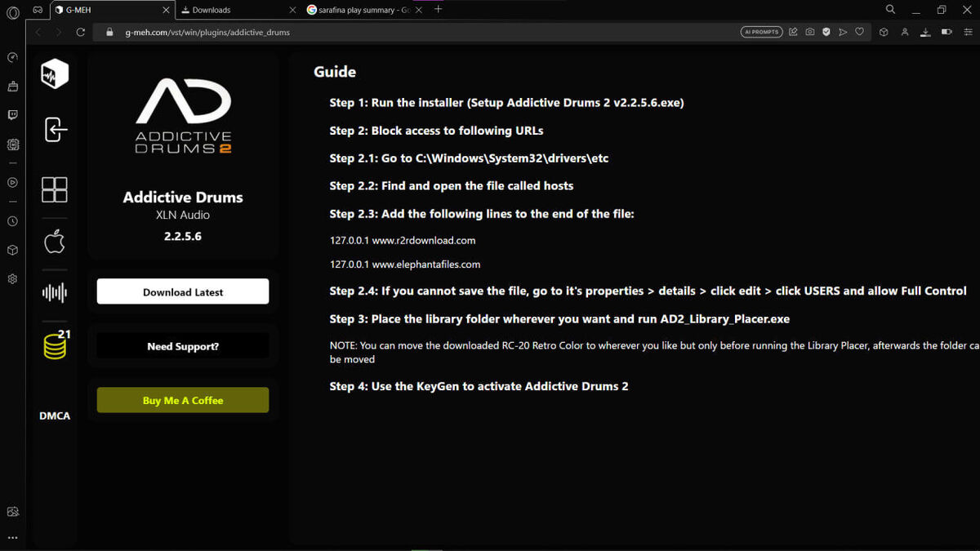Image resolution: width=980 pixels, height=551 pixels.
Task: Open the Windows grid category icon
Action: click(x=55, y=189)
